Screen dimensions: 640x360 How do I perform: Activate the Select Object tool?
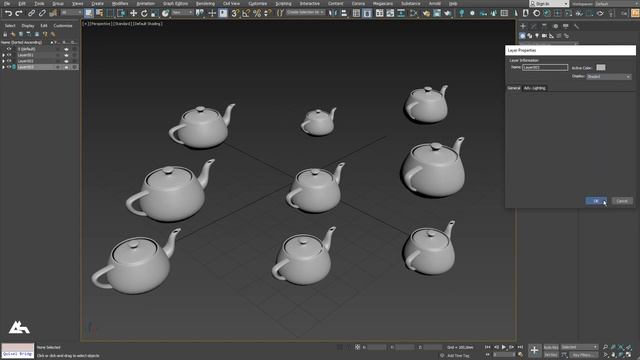pyautogui.click(x=89, y=13)
